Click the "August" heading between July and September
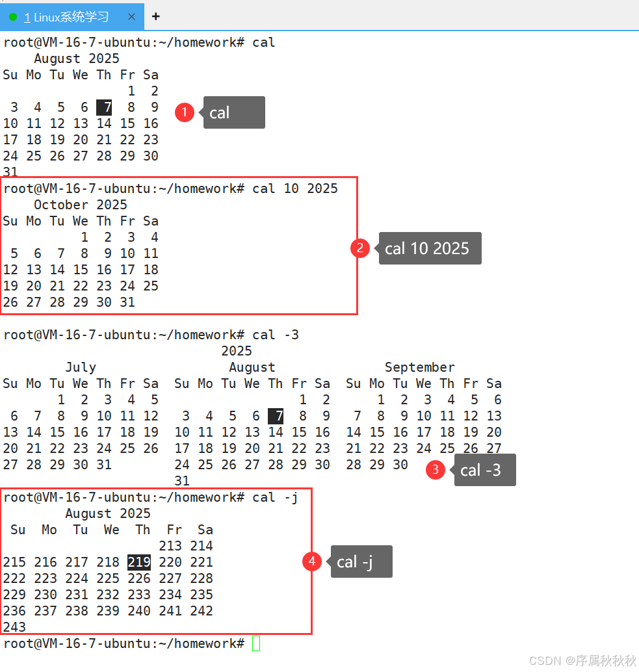The image size is (639, 672). pyautogui.click(x=252, y=367)
